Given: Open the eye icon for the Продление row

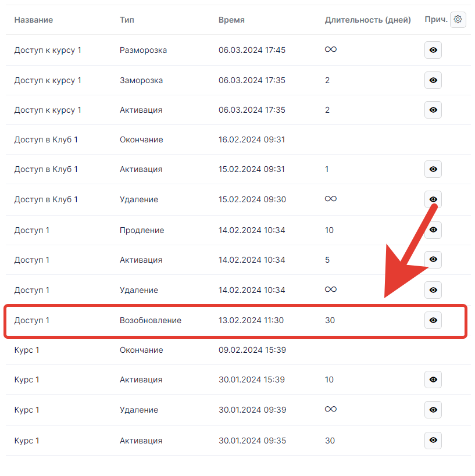Looking at the screenshot, I should tap(433, 230).
